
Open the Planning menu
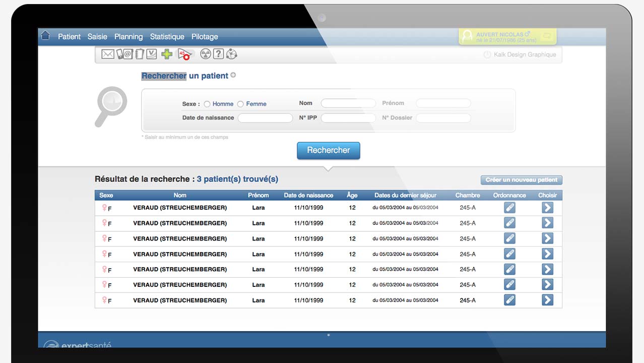point(128,37)
